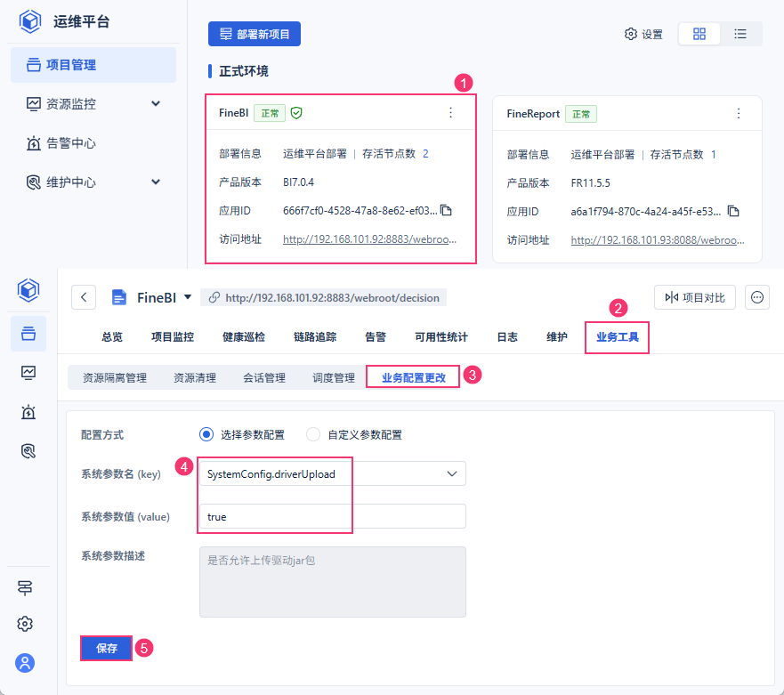
Task: Open FineBI access URL link
Action: pyautogui.click(x=369, y=239)
